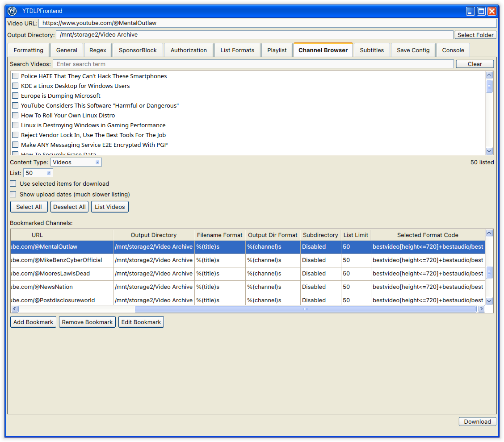Image resolution: width=504 pixels, height=442 pixels.
Task: Select the @MooresLawIsDead bookmark row
Action: click(248, 274)
